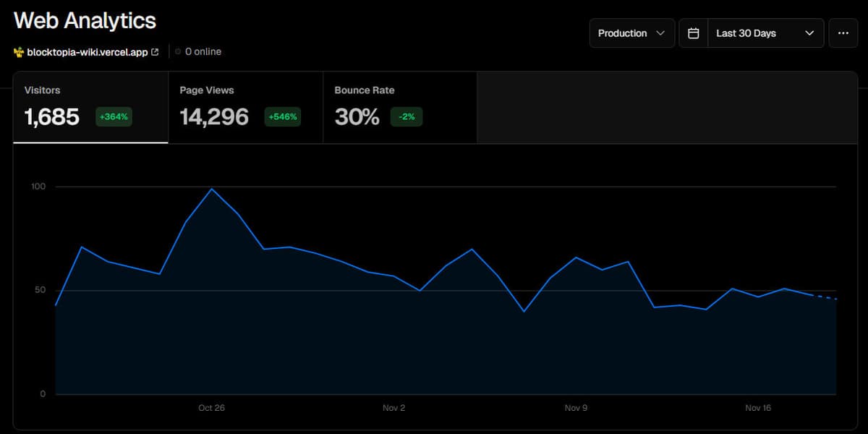Expand the chevron in Production selector
The height and width of the screenshot is (434, 868).
(x=660, y=33)
